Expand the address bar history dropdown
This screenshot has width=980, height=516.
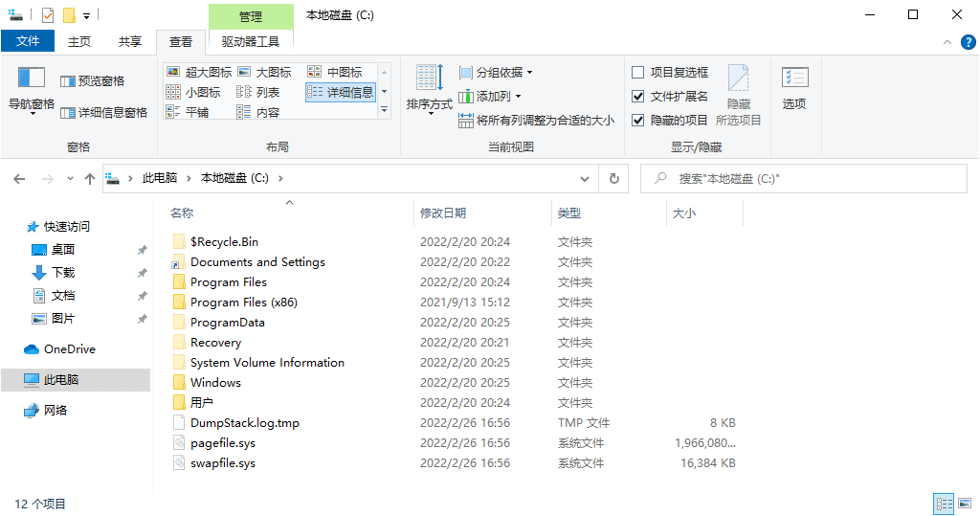[585, 179]
